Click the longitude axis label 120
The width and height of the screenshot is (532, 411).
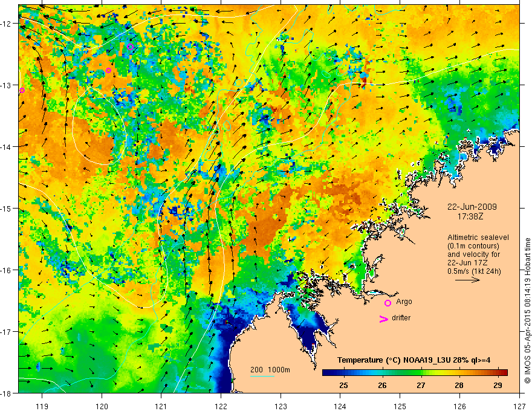[x=102, y=406]
